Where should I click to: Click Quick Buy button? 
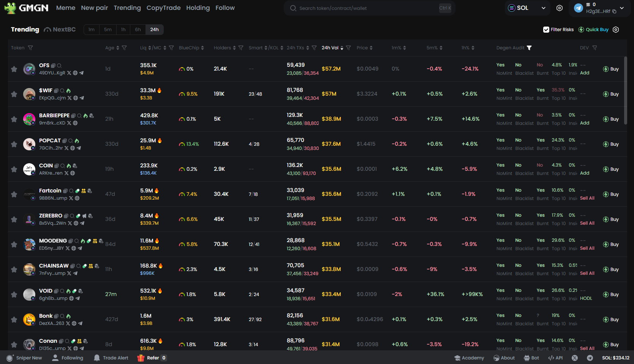pos(593,30)
